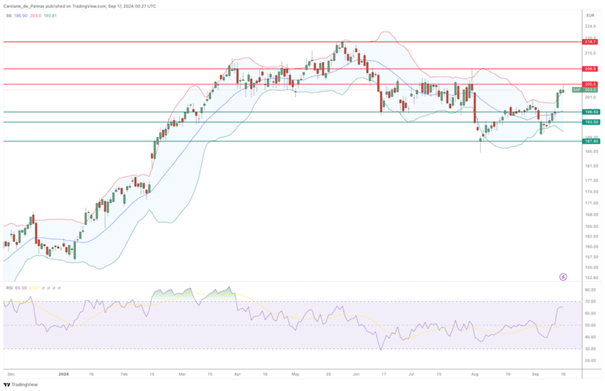Click the 177.00 price axis value
This screenshot has height=391, width=605.
pyautogui.click(x=591, y=180)
